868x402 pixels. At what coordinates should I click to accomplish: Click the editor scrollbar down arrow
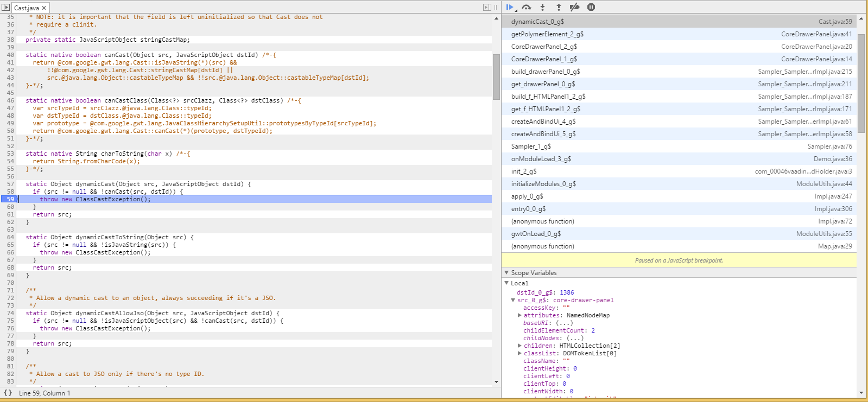(x=496, y=382)
